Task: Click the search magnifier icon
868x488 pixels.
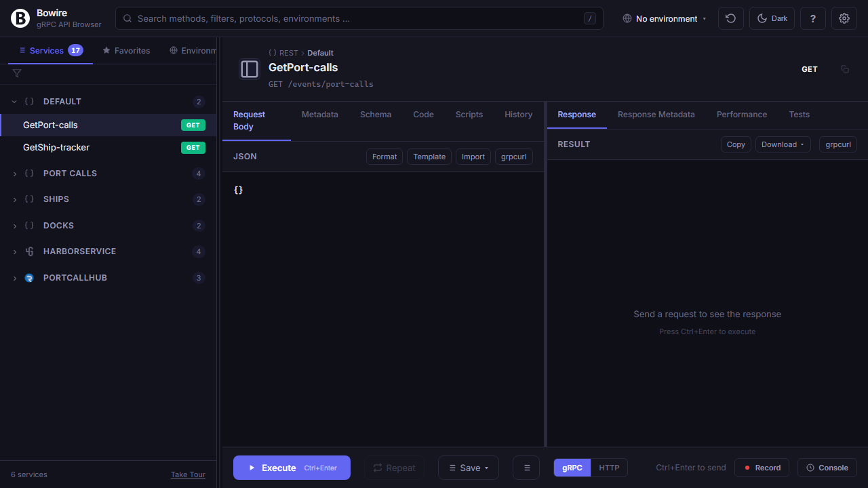Action: 127,18
